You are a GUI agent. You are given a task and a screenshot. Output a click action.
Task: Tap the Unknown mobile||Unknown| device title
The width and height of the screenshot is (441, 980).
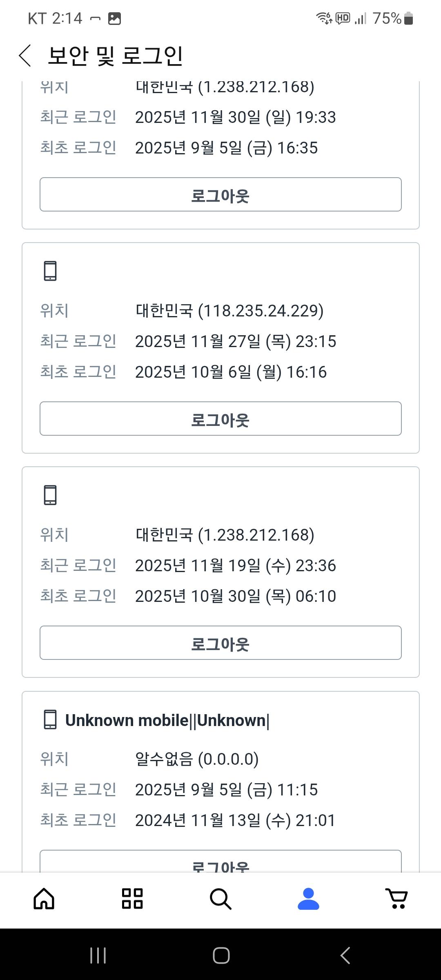[167, 720]
